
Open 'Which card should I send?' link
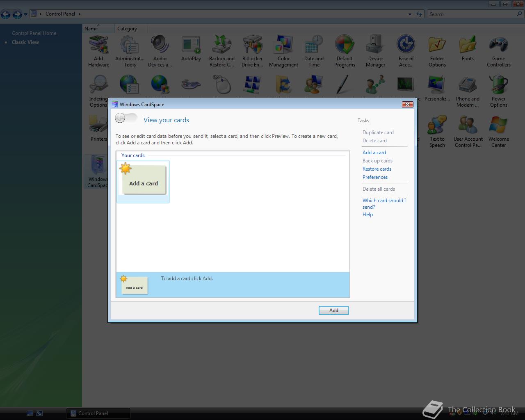pyautogui.click(x=384, y=204)
